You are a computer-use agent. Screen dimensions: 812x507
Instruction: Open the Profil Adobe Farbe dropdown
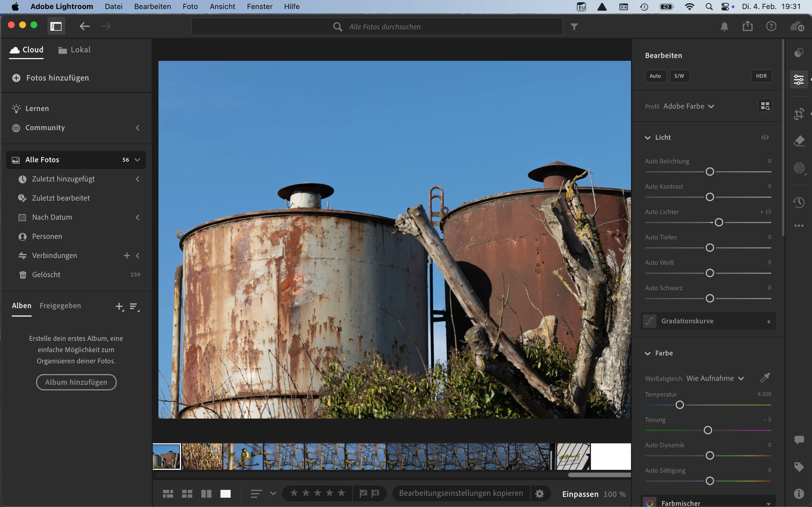tap(688, 106)
